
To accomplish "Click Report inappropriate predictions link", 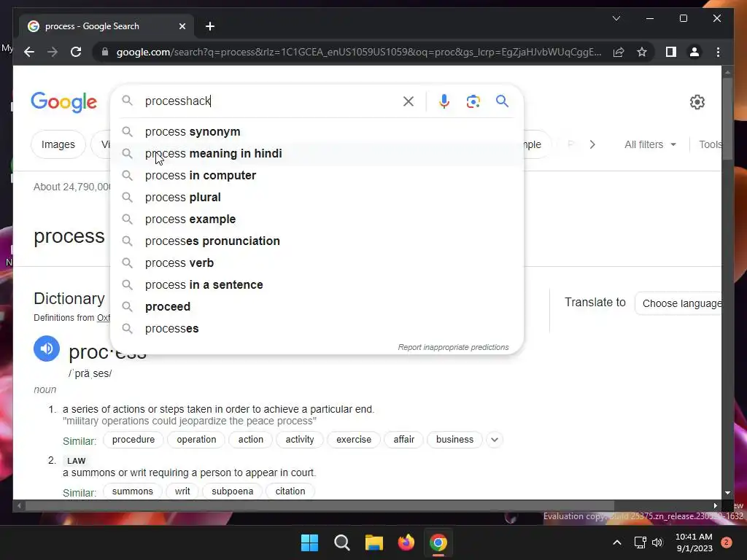I will (453, 347).
